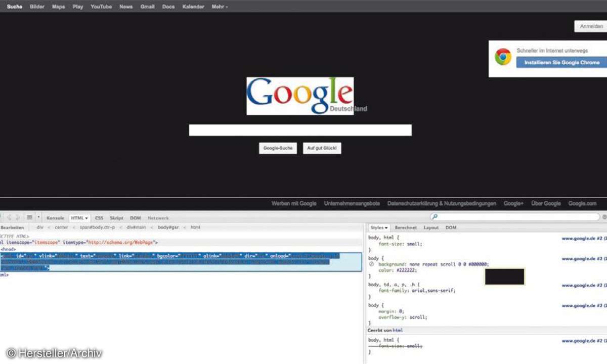Click Firebug back navigation arrow
Image resolution: width=607 pixels, height=364 pixels.
9,217
